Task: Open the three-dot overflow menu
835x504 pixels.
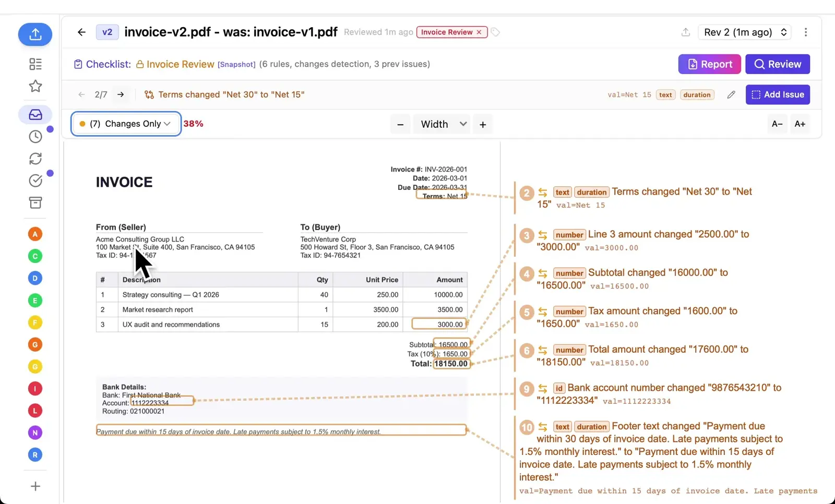Action: 806,32
